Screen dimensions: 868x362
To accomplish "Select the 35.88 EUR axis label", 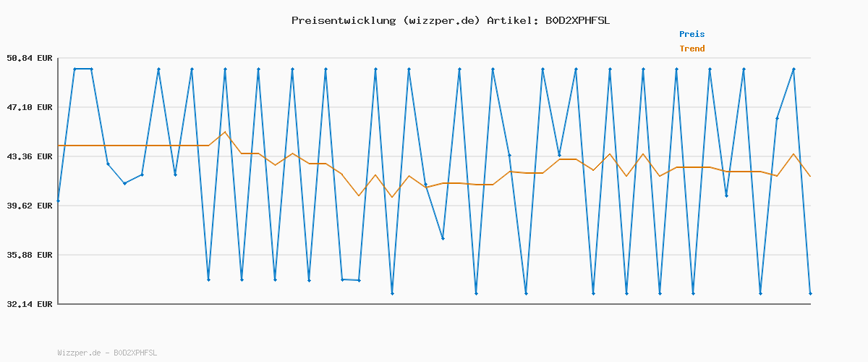I will pos(29,255).
